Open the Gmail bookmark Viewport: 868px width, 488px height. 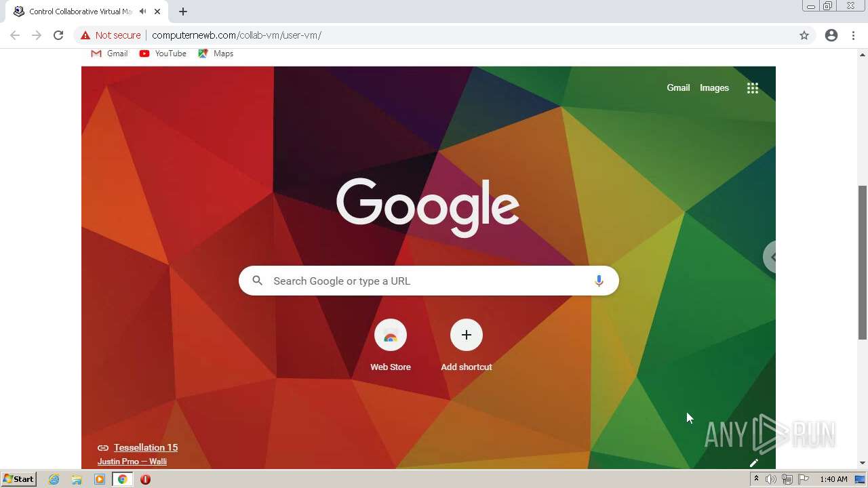tap(109, 54)
